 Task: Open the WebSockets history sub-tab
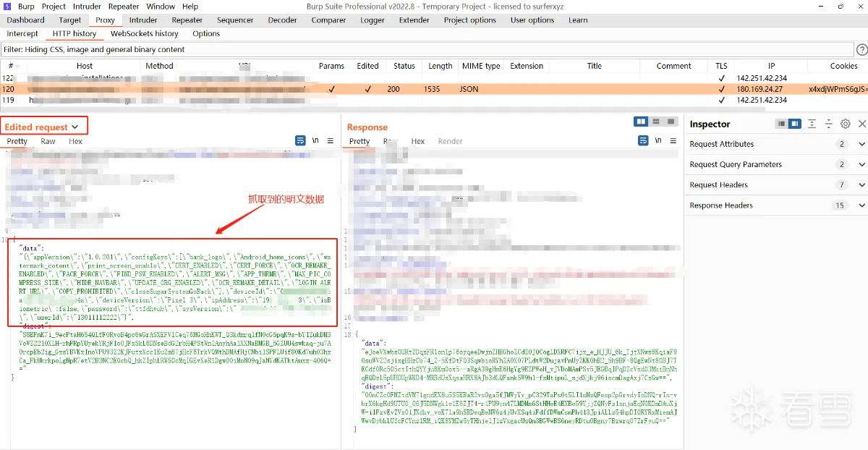[145, 33]
